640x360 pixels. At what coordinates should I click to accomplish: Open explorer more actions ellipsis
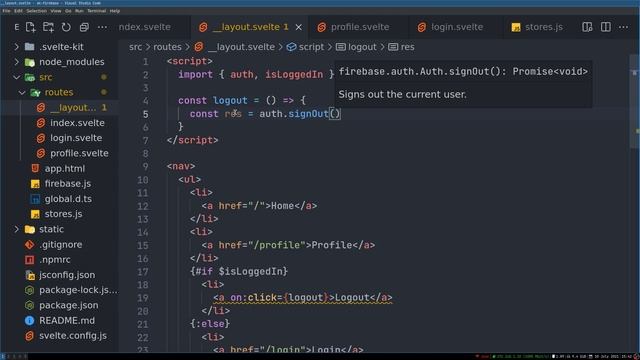tap(102, 27)
